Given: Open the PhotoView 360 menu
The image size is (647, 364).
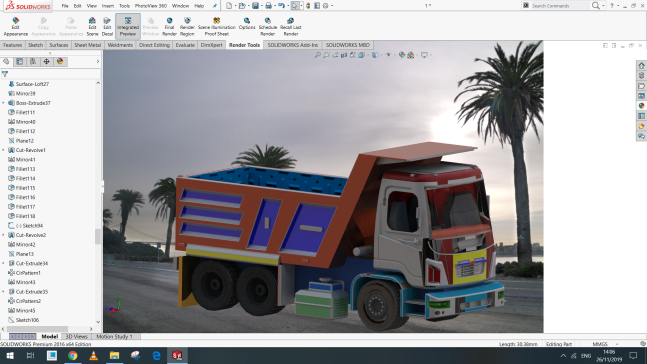Looking at the screenshot, I should [151, 6].
